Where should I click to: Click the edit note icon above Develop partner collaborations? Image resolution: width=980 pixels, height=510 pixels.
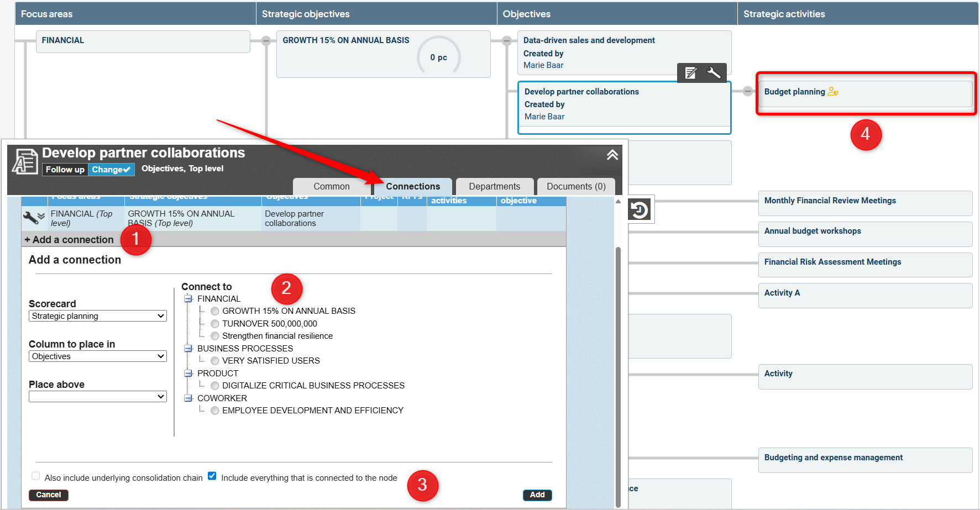pos(691,73)
